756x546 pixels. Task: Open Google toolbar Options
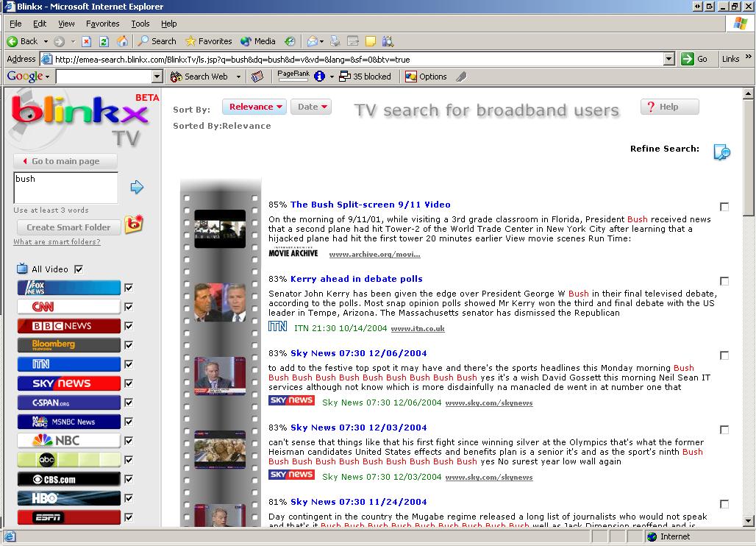click(x=426, y=77)
